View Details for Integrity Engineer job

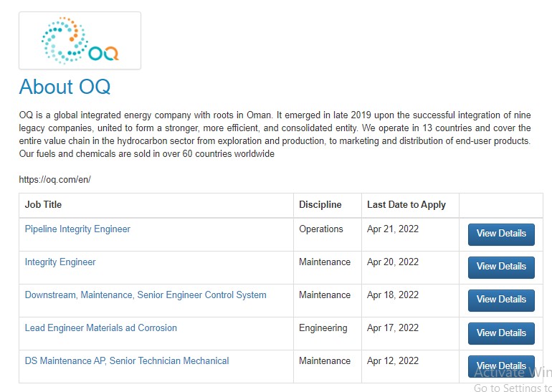click(x=501, y=267)
